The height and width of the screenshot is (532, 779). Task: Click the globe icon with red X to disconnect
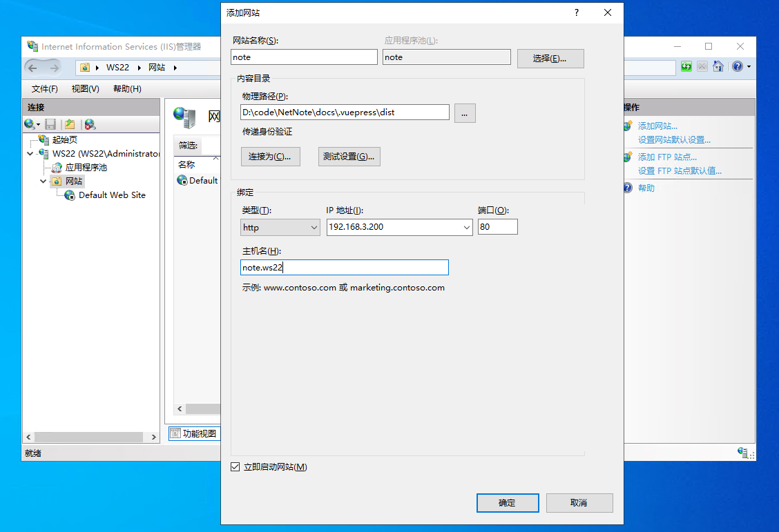[x=89, y=124]
